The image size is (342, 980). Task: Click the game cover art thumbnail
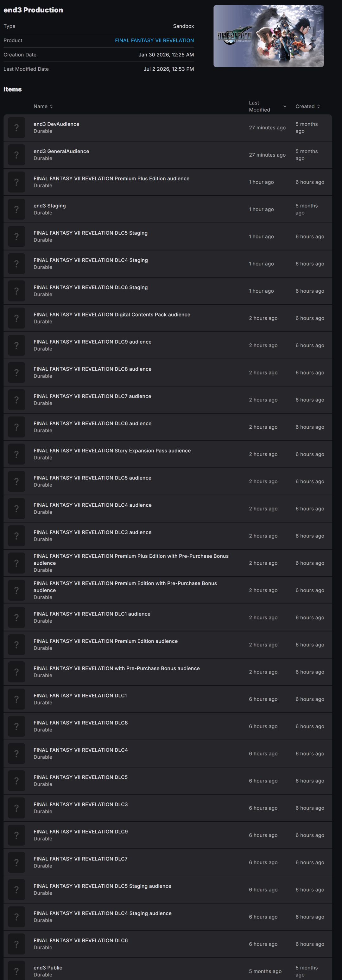pyautogui.click(x=269, y=36)
